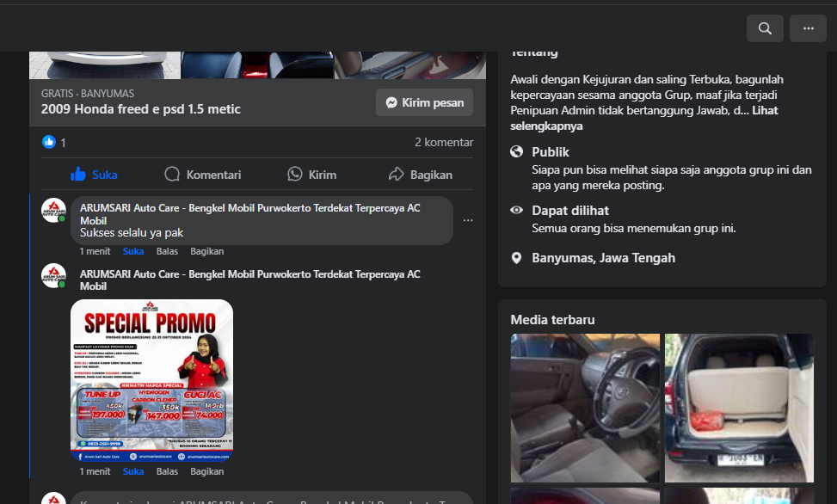Image resolution: width=837 pixels, height=504 pixels.
Task: Click the Kirim pesan messenger button
Action: pyautogui.click(x=424, y=102)
